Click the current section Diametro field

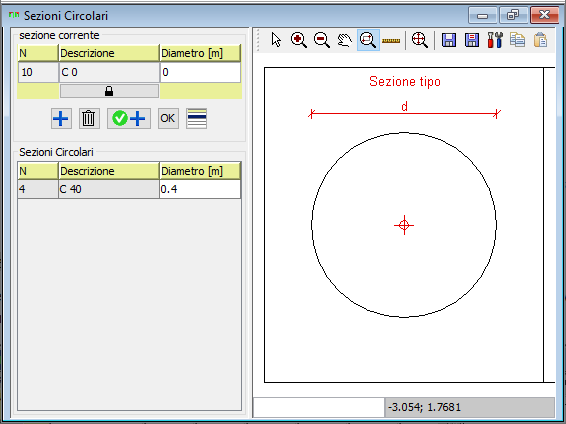(x=200, y=72)
